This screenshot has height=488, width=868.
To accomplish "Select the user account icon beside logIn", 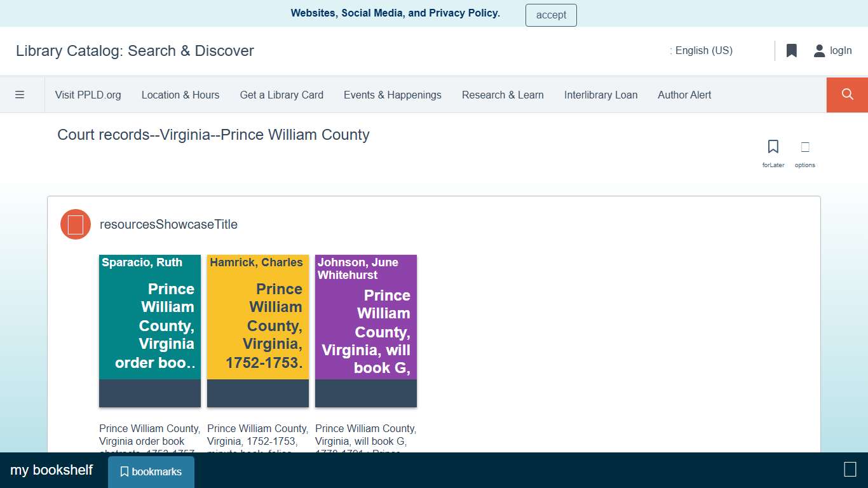I will tap(818, 50).
